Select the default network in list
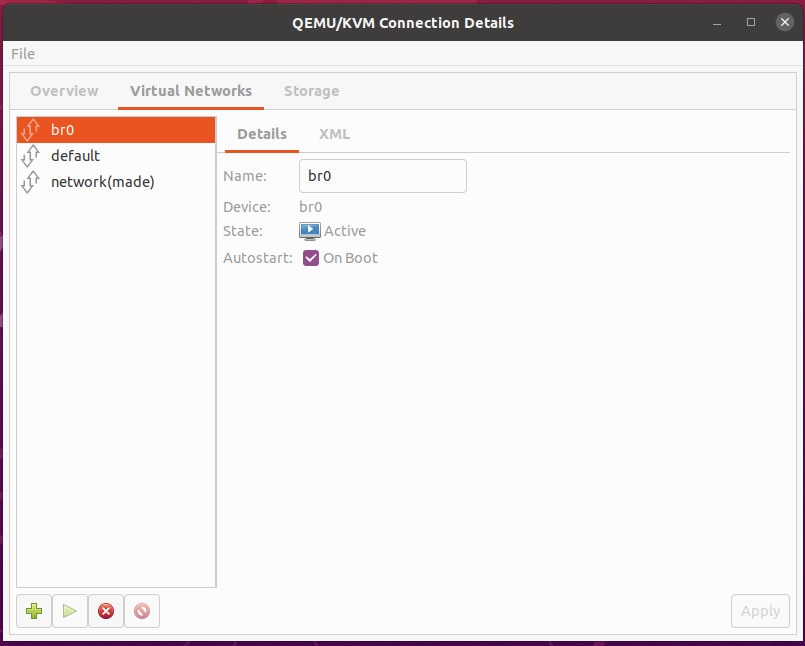This screenshot has width=805, height=646. tap(116, 156)
